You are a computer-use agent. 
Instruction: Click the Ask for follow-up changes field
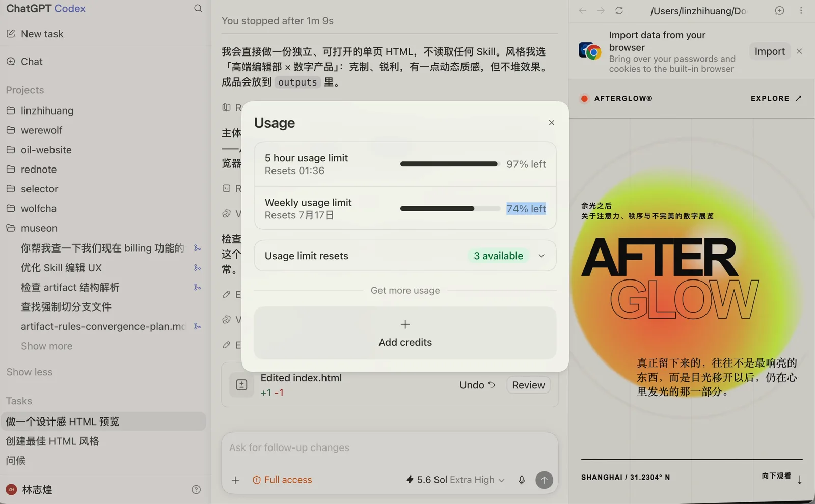point(390,448)
